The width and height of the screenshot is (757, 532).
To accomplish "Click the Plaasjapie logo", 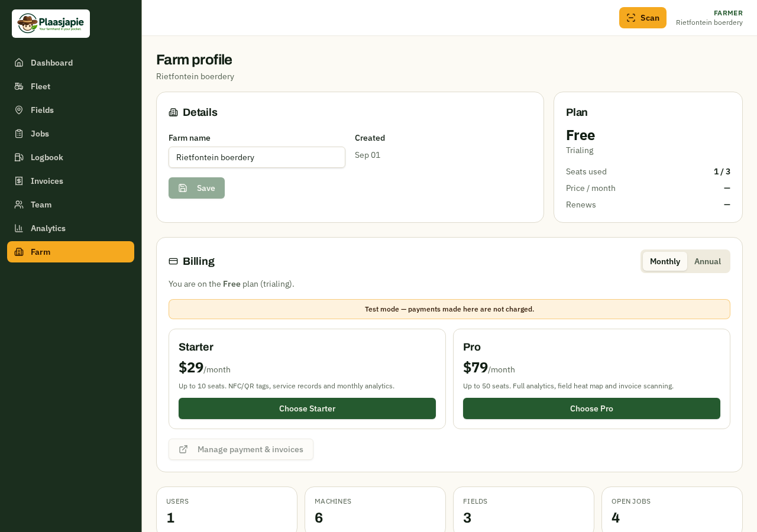I will point(51,24).
